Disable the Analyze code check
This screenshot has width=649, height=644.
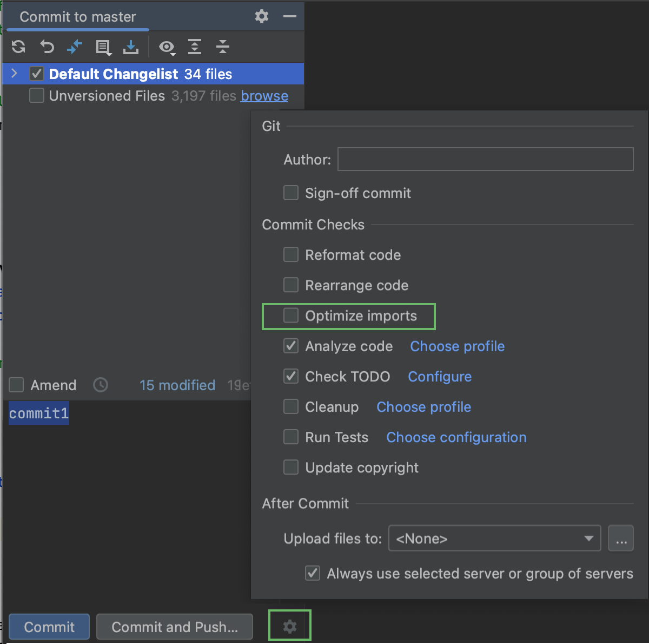290,346
